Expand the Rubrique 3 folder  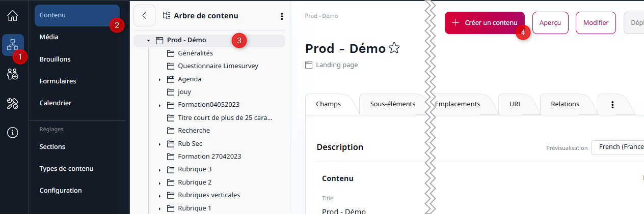coord(159,169)
